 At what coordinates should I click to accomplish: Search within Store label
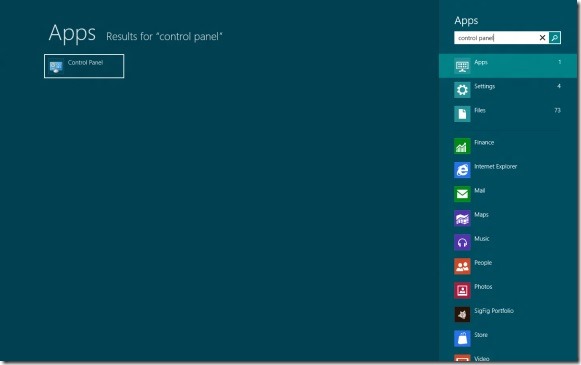coord(481,335)
